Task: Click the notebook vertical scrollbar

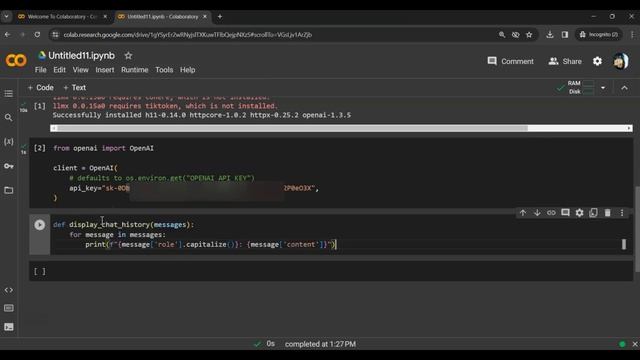Action: click(637, 229)
